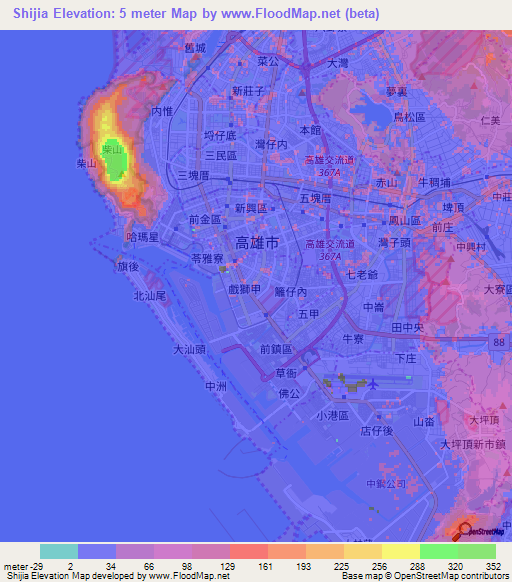Viewport: 512px width, 582px height.
Task: Click the 店仔後 label
Action: [x=376, y=431]
